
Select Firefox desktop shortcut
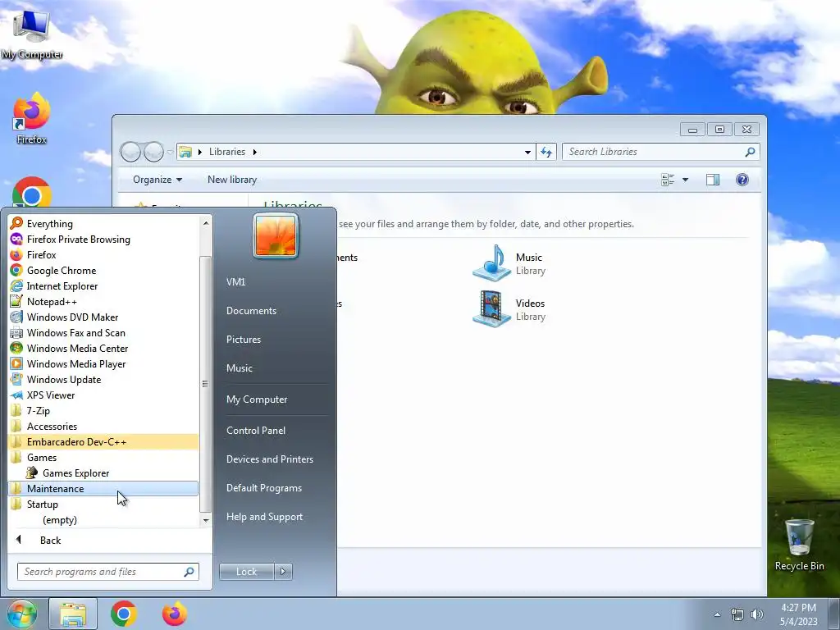(32, 119)
